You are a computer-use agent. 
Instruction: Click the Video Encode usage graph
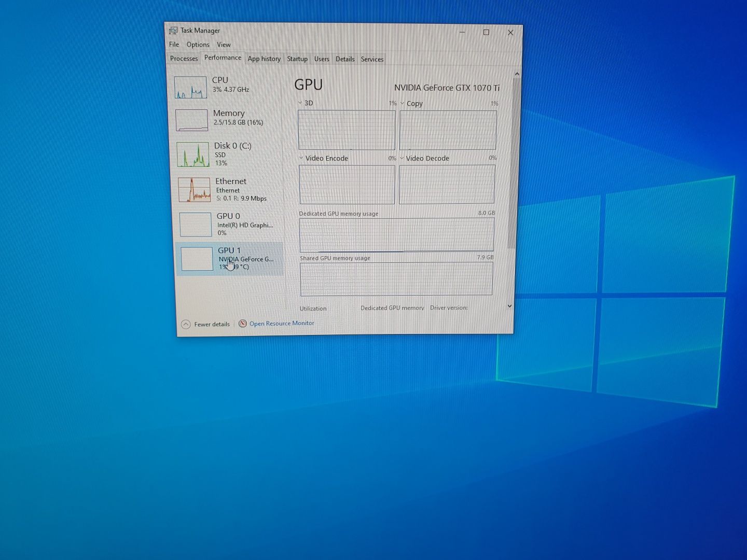347,184
